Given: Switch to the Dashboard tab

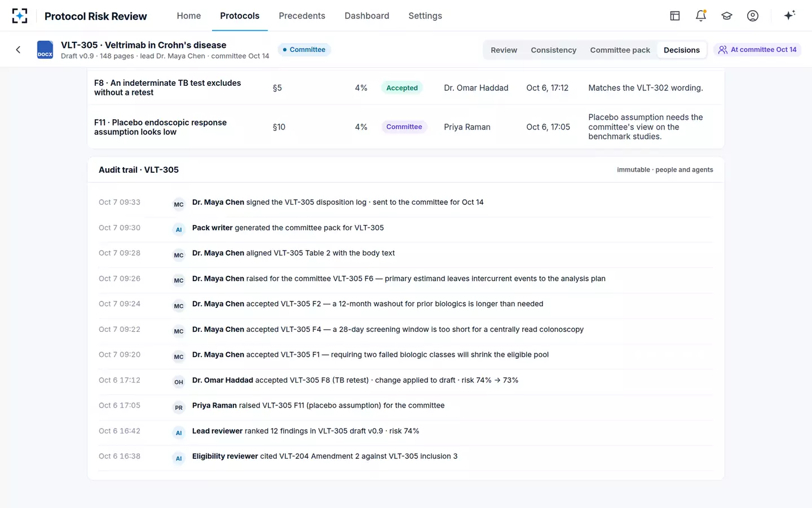Looking at the screenshot, I should pos(367,16).
